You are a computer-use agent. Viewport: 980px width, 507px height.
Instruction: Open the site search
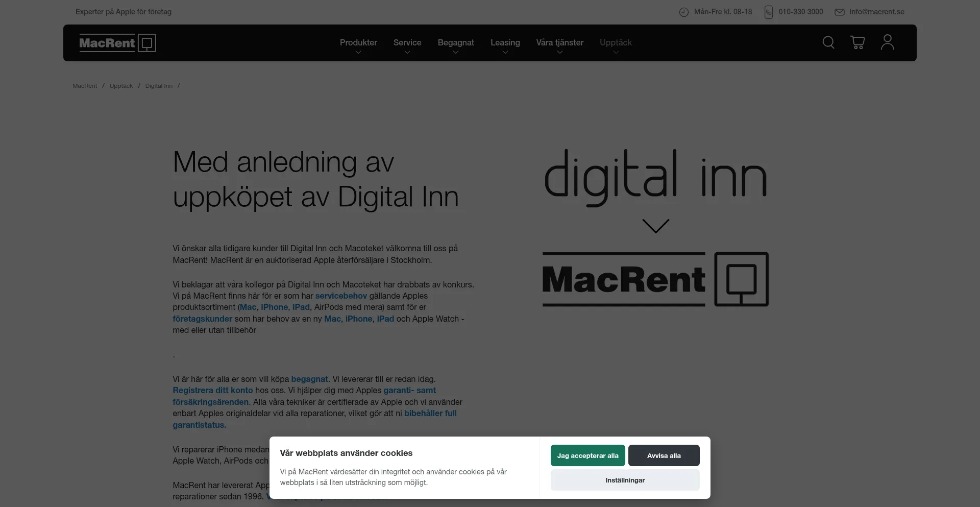828,43
